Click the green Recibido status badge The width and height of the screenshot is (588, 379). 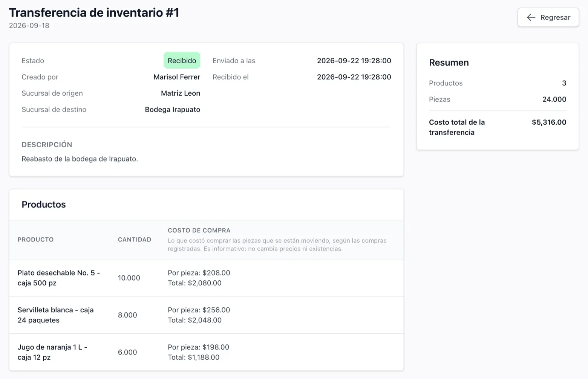[x=182, y=61]
